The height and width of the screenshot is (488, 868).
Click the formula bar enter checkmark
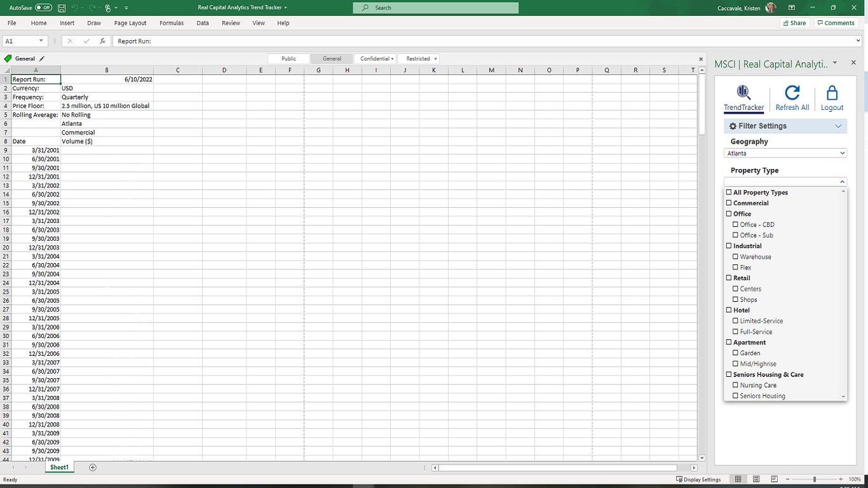click(86, 41)
